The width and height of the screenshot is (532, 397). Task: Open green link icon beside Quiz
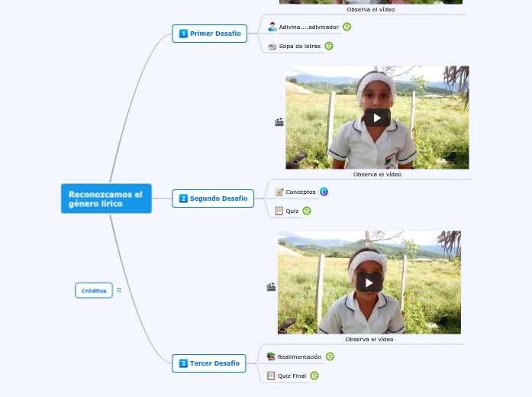[307, 211]
